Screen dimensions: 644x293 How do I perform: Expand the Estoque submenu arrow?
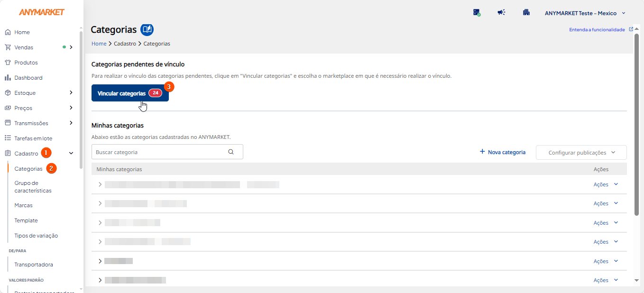click(x=71, y=93)
